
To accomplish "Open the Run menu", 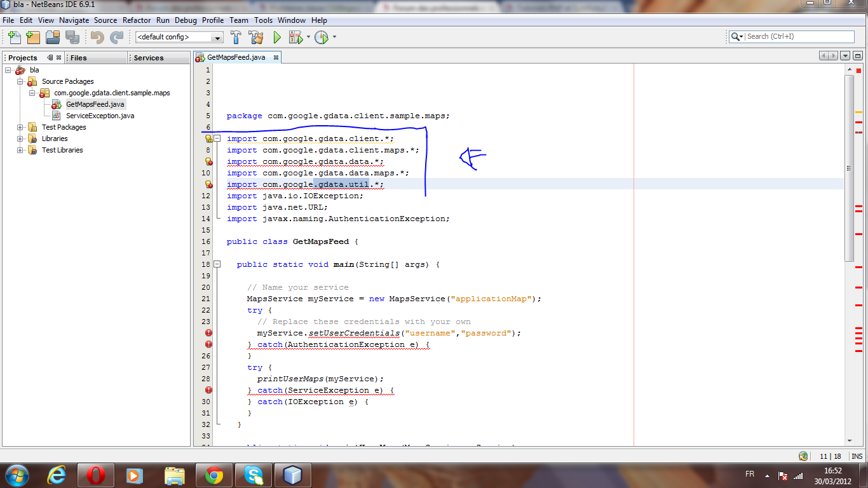I will click(x=163, y=20).
